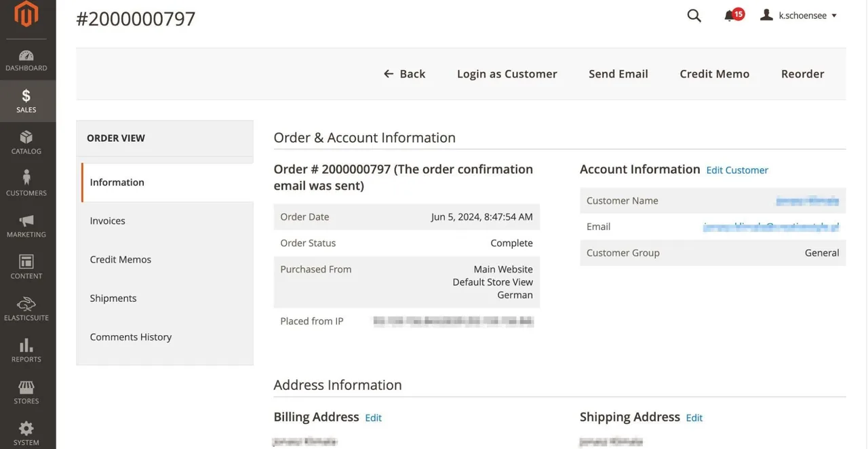Click the Edit Customer link
This screenshot has height=449, width=868.
(737, 170)
